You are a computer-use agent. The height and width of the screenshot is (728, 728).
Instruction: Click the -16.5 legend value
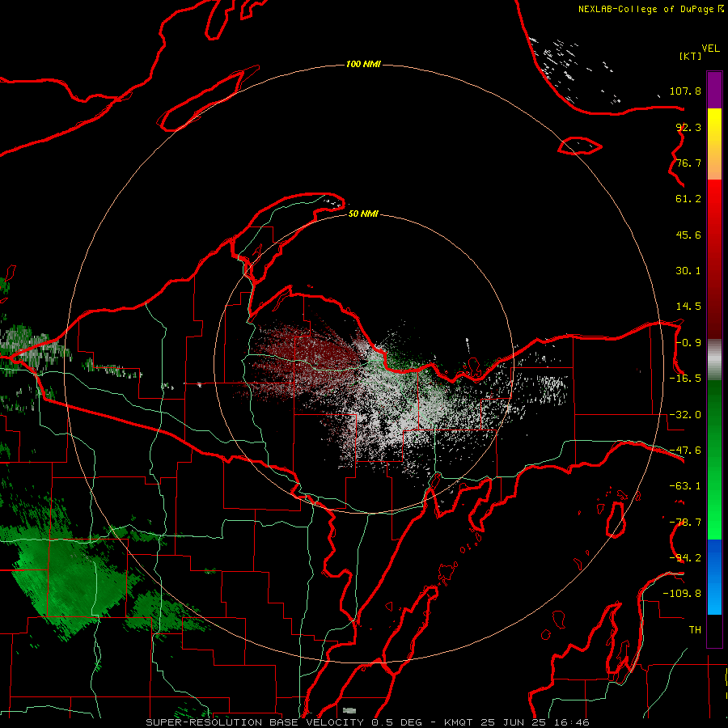(685, 379)
